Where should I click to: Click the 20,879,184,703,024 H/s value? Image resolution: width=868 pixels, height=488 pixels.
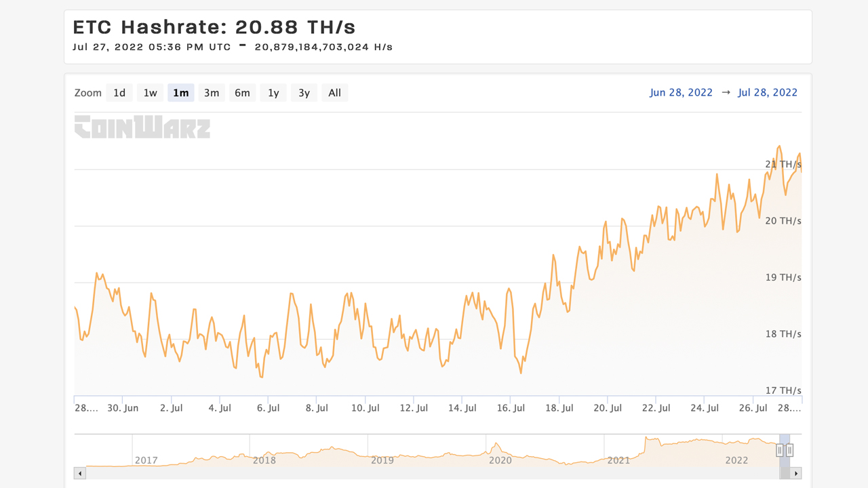coord(323,47)
